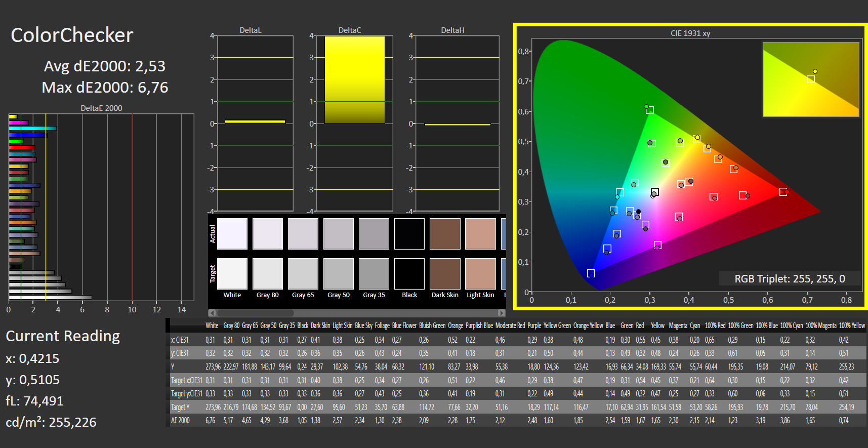Viewport: 868px width, 448px height.
Task: Click the '100% Green' column header
Action: 740,325
